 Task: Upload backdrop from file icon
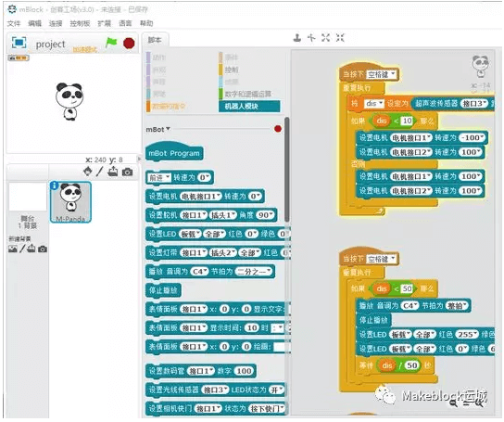[31, 249]
